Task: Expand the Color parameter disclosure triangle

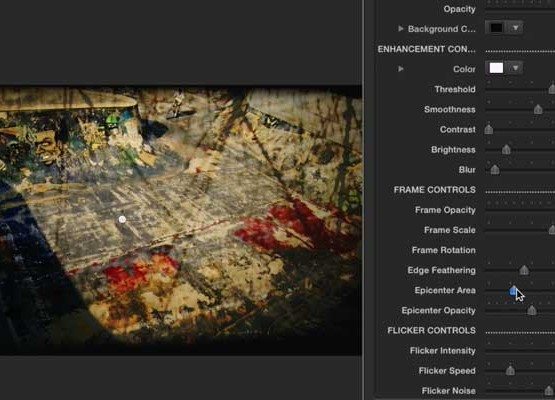Action: coord(401,69)
